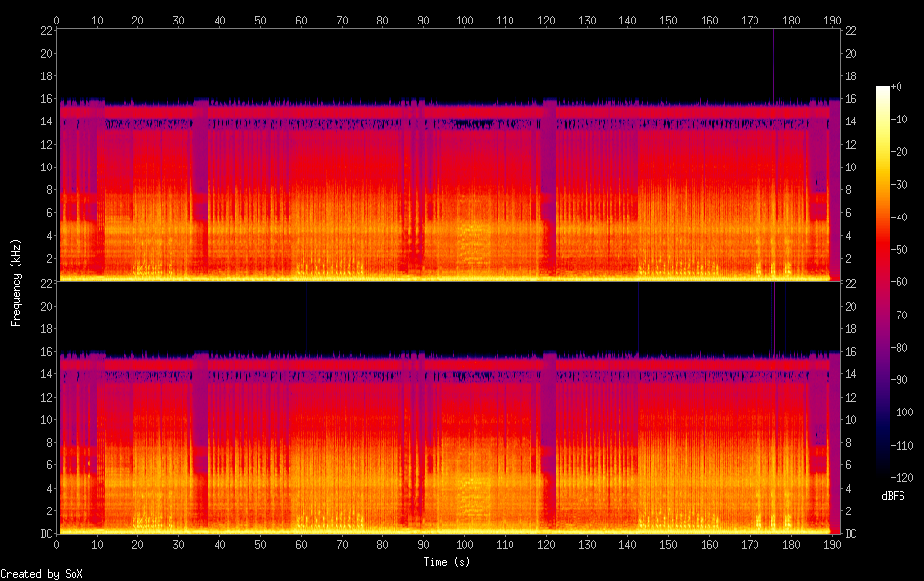This screenshot has height=581, width=924.
Task: Click the 20 kHz label right of the upper channel
Action: pyautogui.click(x=851, y=53)
